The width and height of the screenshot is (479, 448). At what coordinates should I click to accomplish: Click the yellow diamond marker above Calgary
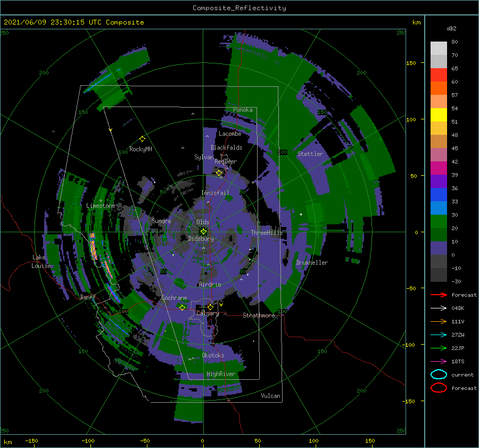pos(210,307)
